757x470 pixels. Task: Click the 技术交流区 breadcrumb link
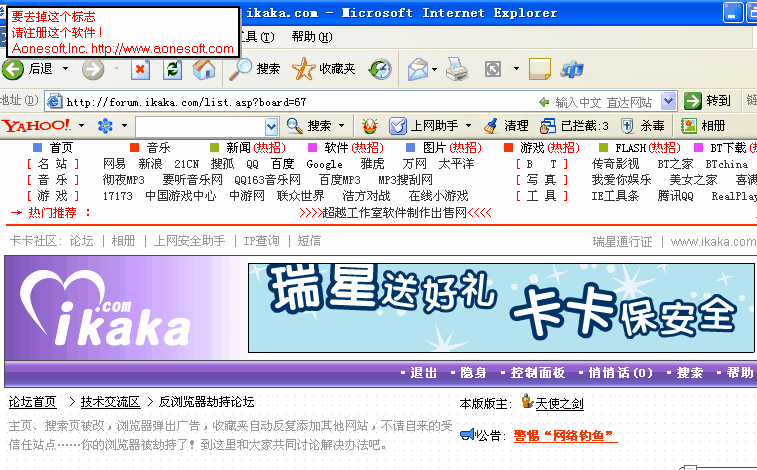110,402
